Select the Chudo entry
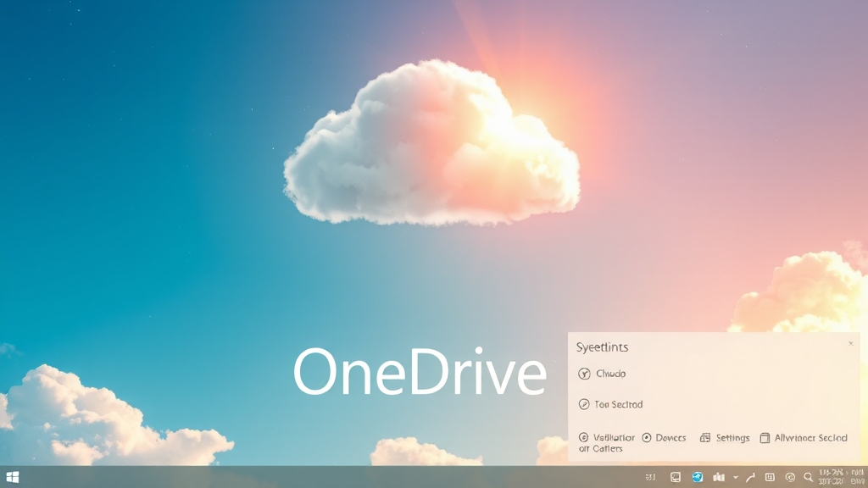Viewport: 868px width, 488px height. pos(610,374)
